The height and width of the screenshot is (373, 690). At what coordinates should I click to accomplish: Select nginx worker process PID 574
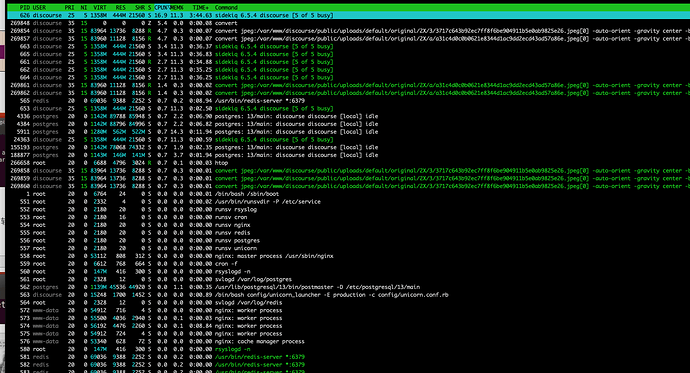click(349, 326)
